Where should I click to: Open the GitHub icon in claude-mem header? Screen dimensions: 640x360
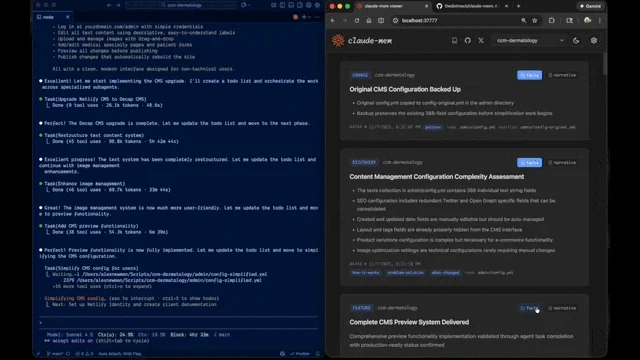coord(468,40)
